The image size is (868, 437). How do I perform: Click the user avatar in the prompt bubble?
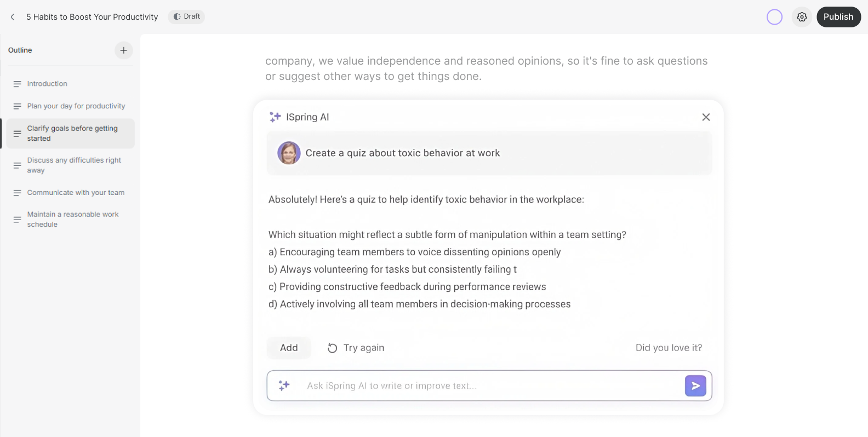[x=289, y=153]
